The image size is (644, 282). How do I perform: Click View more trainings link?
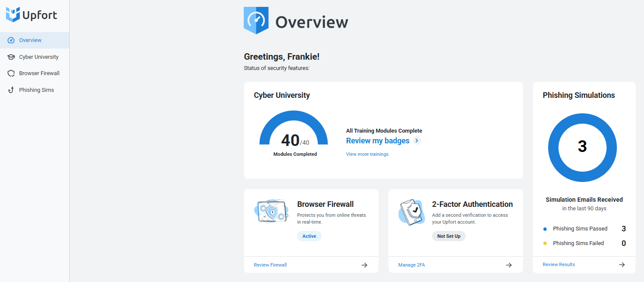point(367,154)
